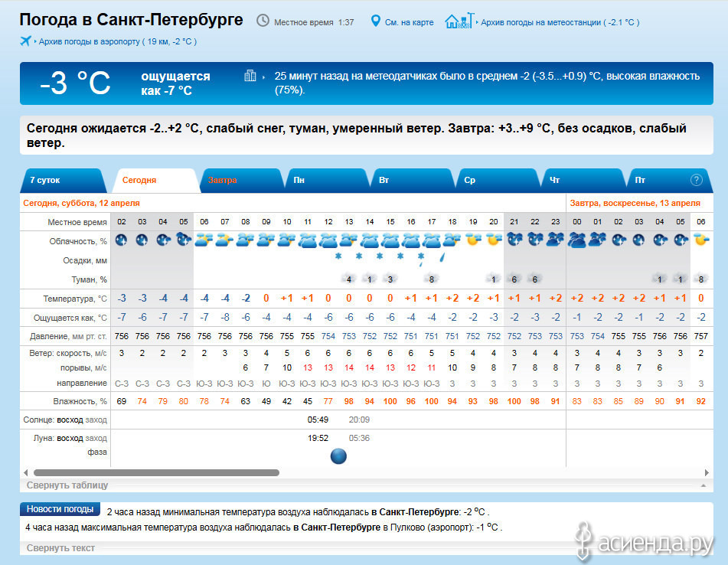Click the Давление, мм рт. ст. row label

click(x=68, y=336)
